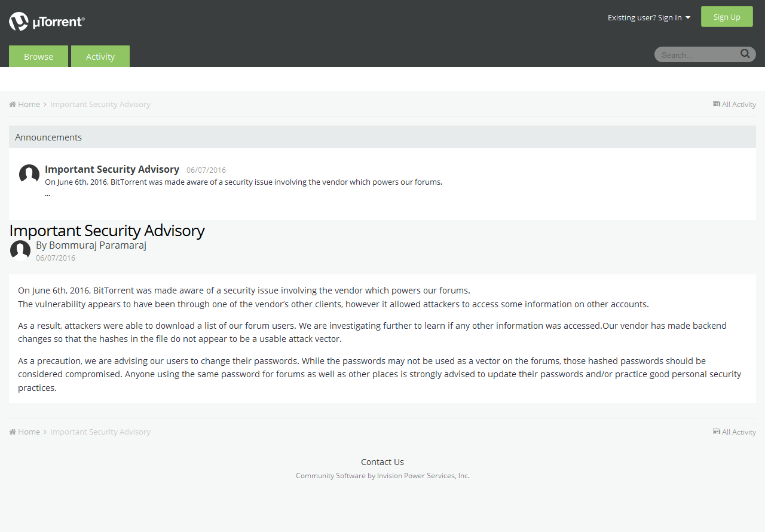Click the µTorrent logo in header
This screenshot has height=532, width=765.
47,22
